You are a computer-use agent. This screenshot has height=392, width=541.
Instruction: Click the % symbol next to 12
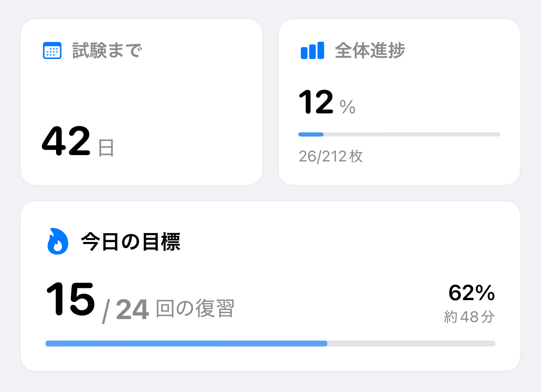tap(348, 108)
